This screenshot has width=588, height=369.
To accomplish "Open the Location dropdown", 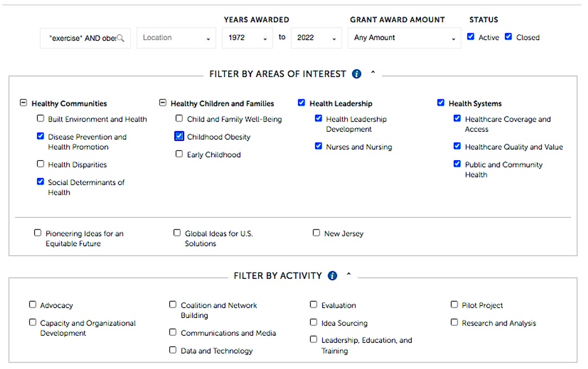I will [x=176, y=38].
